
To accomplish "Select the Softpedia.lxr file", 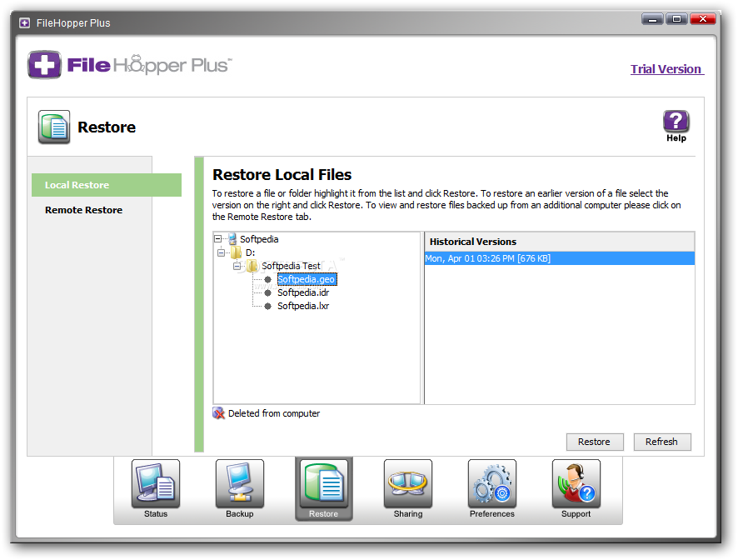I will tap(303, 306).
